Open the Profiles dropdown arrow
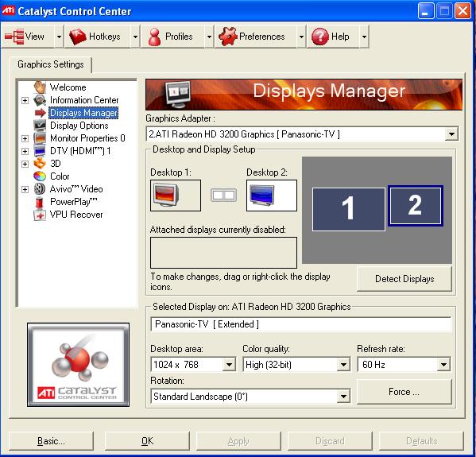The height and width of the screenshot is (457, 476). tap(209, 37)
